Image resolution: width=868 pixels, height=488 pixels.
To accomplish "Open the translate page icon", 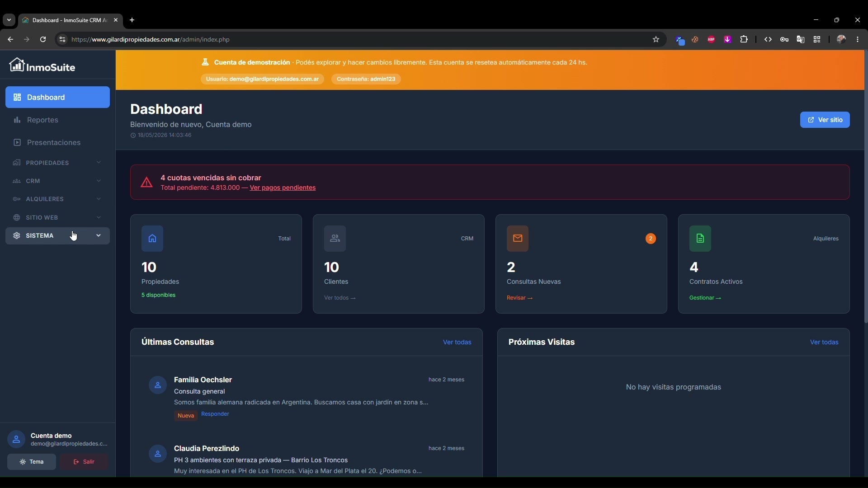I will pos(801,39).
